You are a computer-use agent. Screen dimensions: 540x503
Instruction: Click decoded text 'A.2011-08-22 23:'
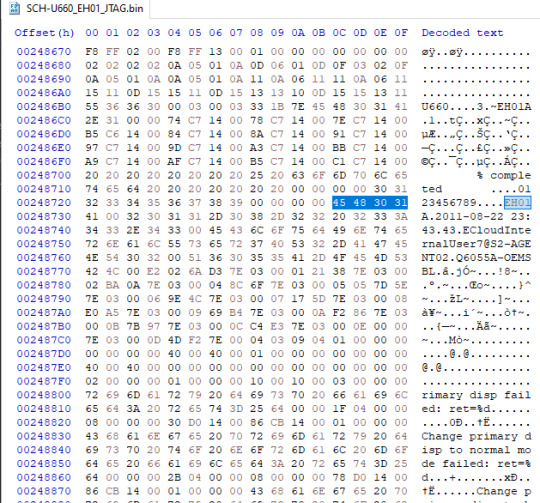[x=476, y=217]
